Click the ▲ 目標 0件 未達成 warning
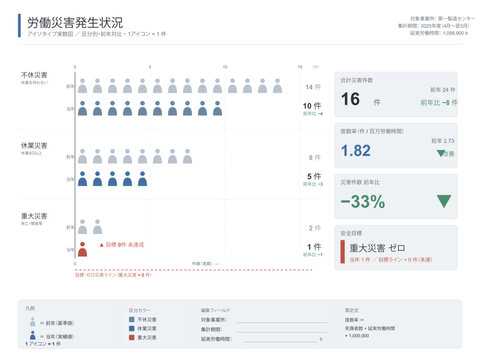 point(122,245)
